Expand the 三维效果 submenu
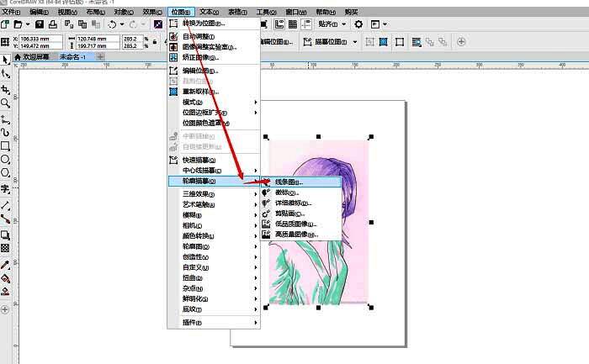 coord(210,193)
